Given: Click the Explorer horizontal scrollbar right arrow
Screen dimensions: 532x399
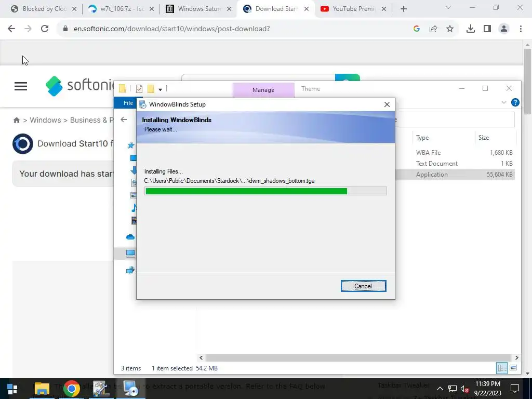Looking at the screenshot, I should point(516,357).
